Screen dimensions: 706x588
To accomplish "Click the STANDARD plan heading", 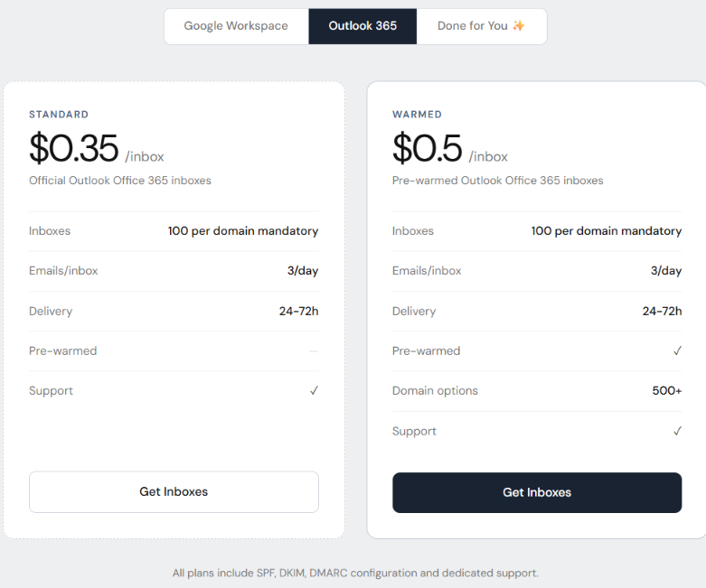I will pos(59,115).
